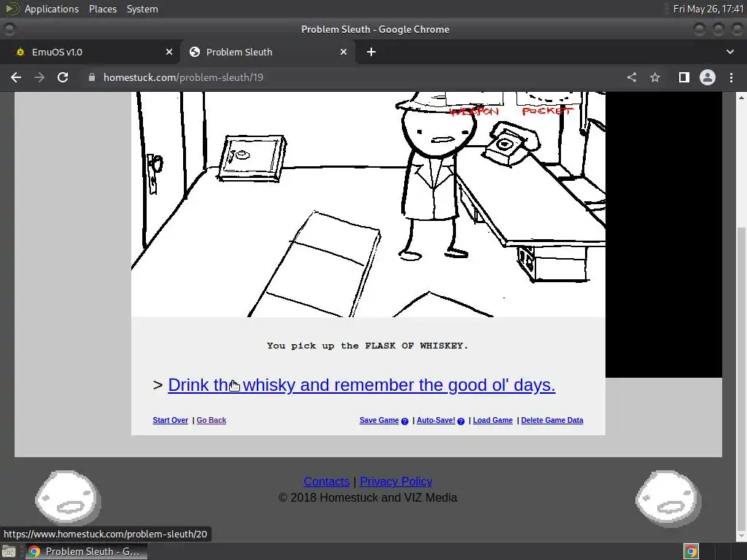Image resolution: width=747 pixels, height=560 pixels.
Task: Click the EmuOS tab favicon
Action: (20, 52)
